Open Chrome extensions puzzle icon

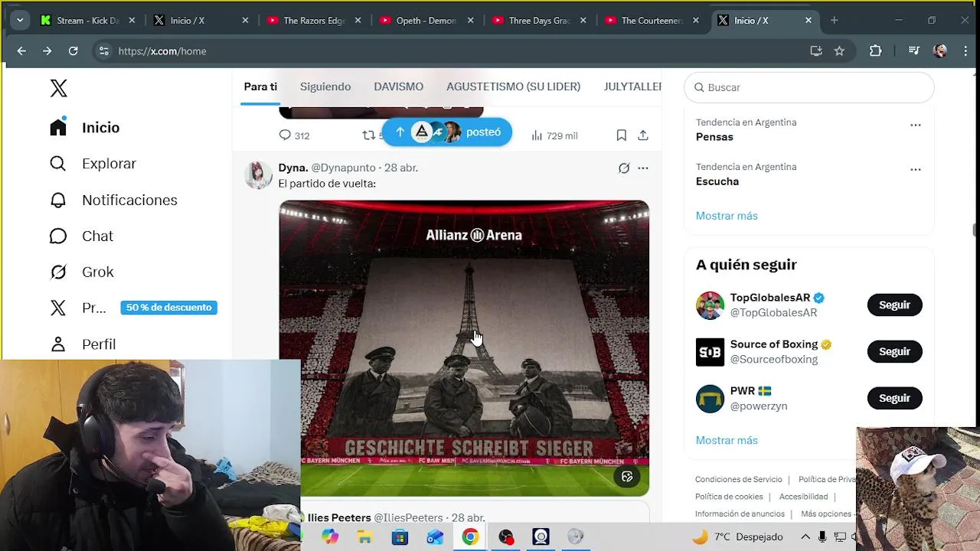click(x=876, y=51)
